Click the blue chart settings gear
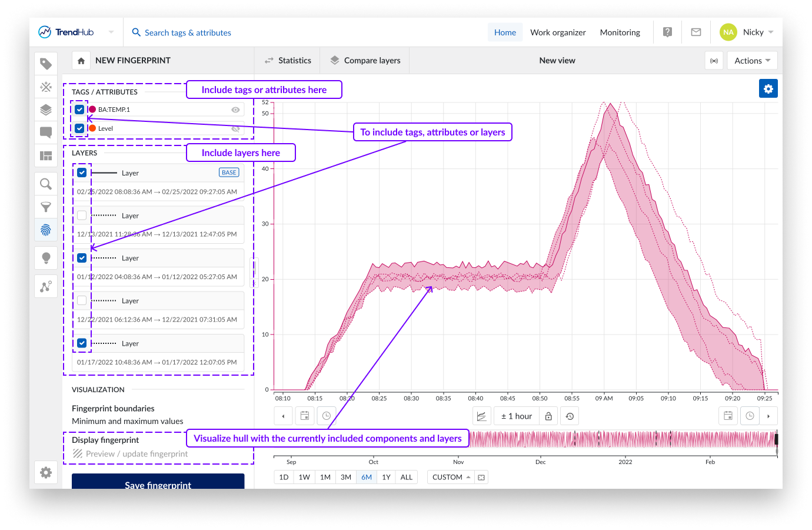Image resolution: width=812 pixels, height=530 pixels. coord(768,88)
